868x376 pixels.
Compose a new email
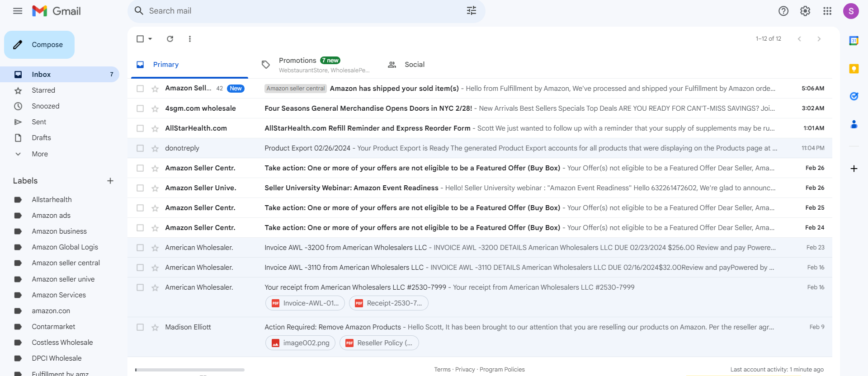pos(39,45)
